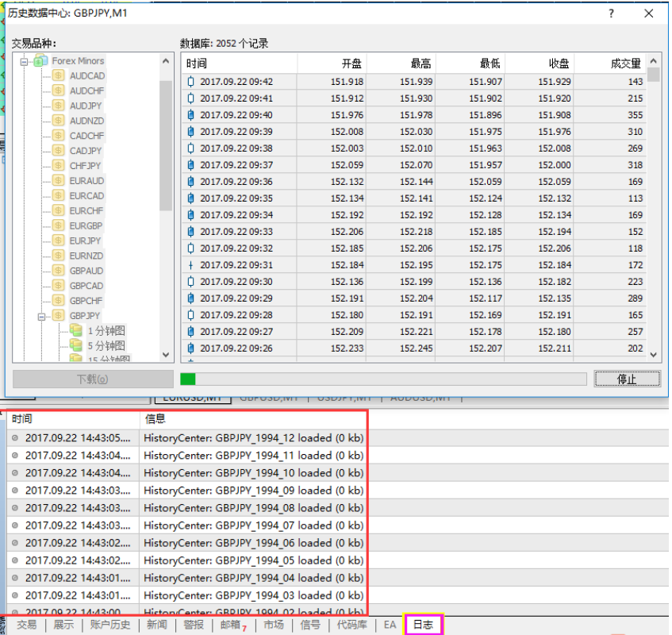Click the log icon for GBPJPY_1994_12 entry

tap(15, 437)
